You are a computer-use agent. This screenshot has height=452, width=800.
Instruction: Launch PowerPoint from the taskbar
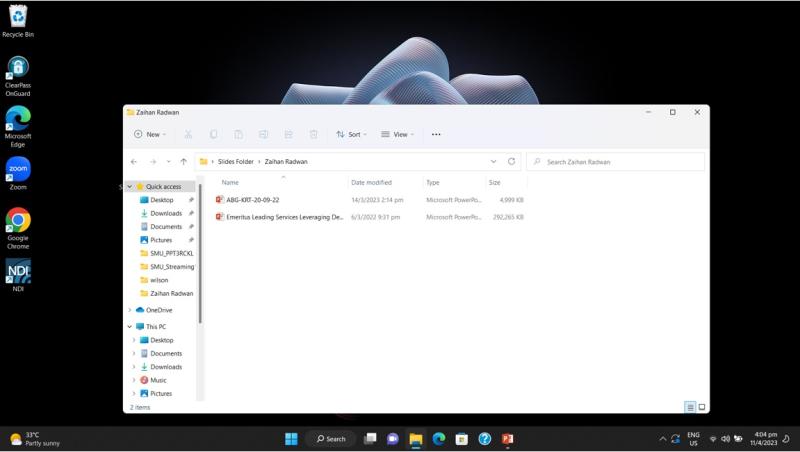[x=507, y=439]
